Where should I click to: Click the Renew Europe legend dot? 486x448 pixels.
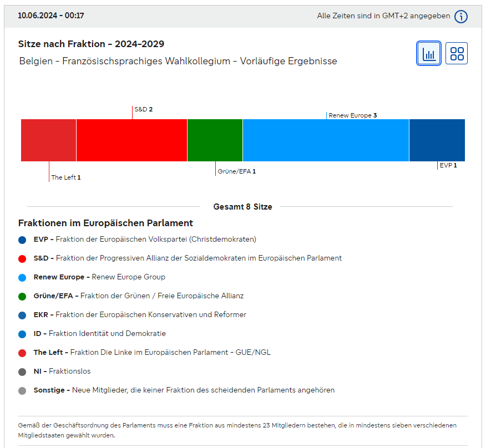coord(22,278)
